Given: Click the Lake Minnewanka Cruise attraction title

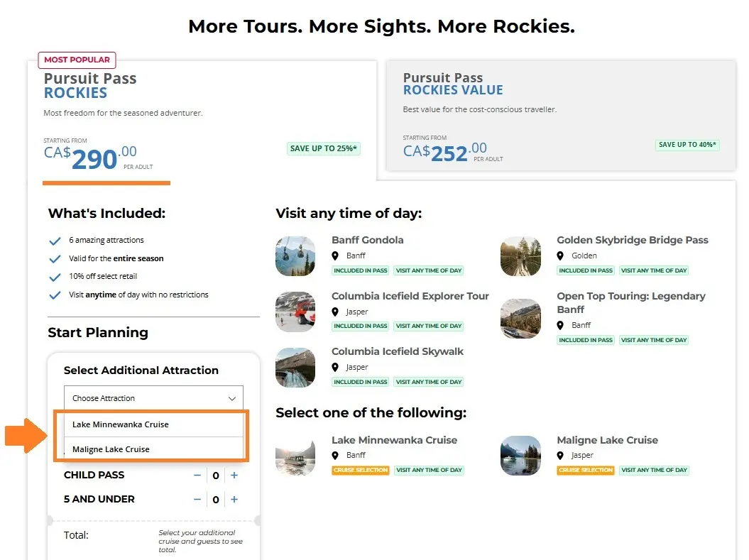Looking at the screenshot, I should [x=394, y=440].
